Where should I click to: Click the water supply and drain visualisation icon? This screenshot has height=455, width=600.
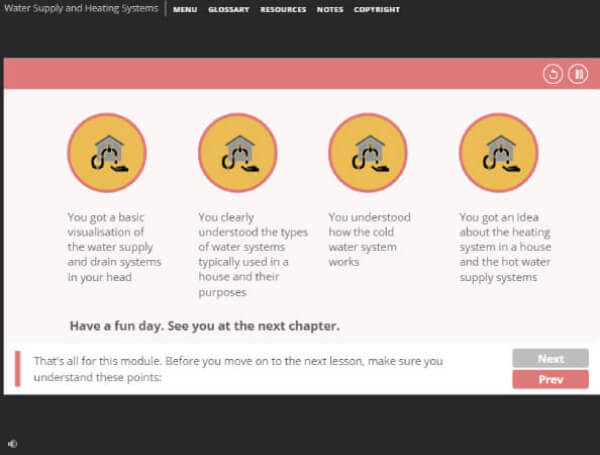pos(107,153)
